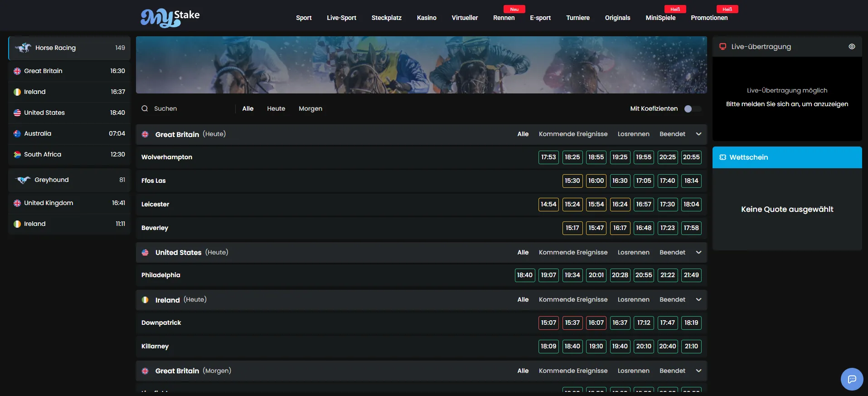Open Promotionen in top navigation
Viewport: 868px width, 396px height.
709,18
